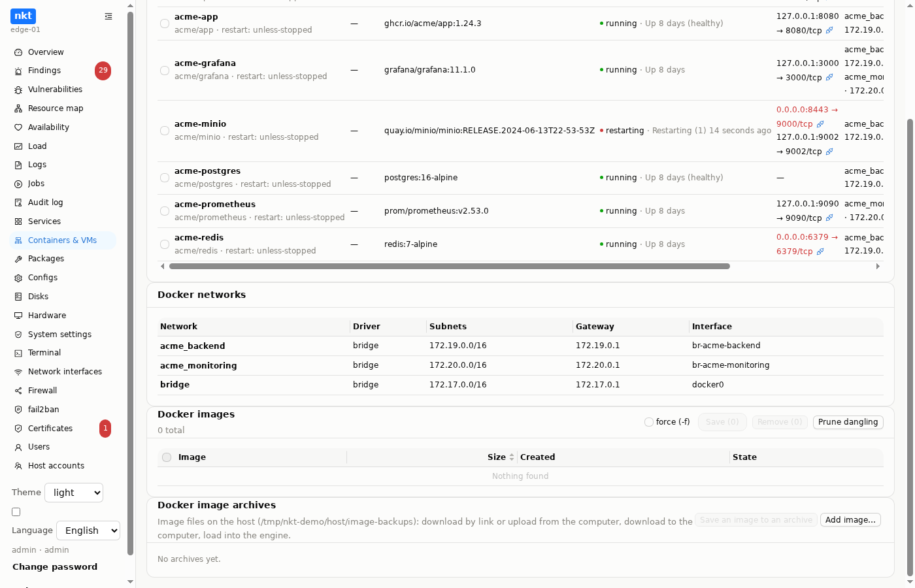Screen dimensions: 915x588
Task: Enable the force (-f) option
Action: [x=649, y=422]
